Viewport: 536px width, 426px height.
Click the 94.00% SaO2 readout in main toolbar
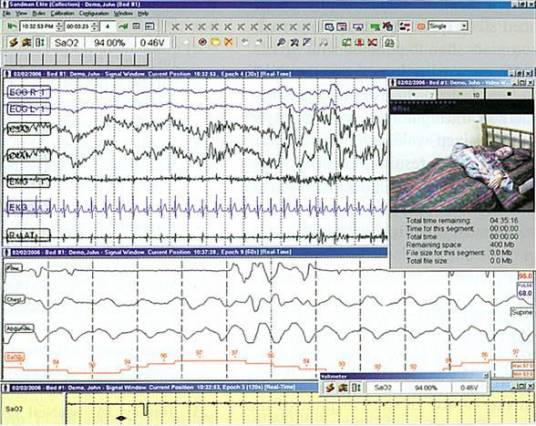(109, 43)
